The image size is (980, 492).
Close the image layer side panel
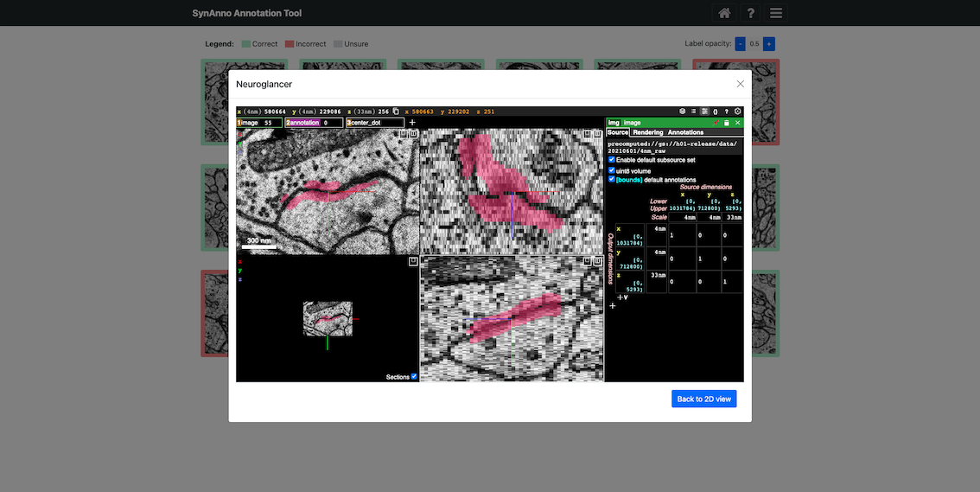tap(737, 123)
